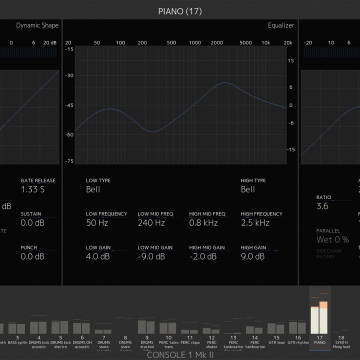360x360 pixels.
Task: Click the Gate Release 1.33 S value
Action: click(33, 190)
